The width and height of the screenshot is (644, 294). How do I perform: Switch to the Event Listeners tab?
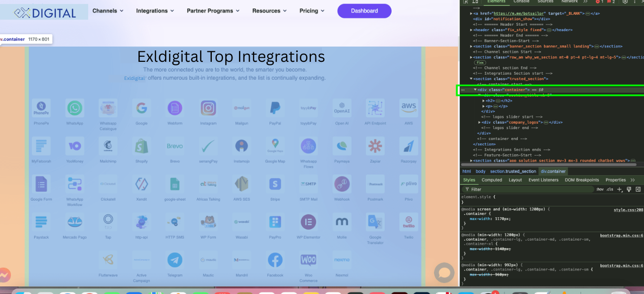[543, 180]
